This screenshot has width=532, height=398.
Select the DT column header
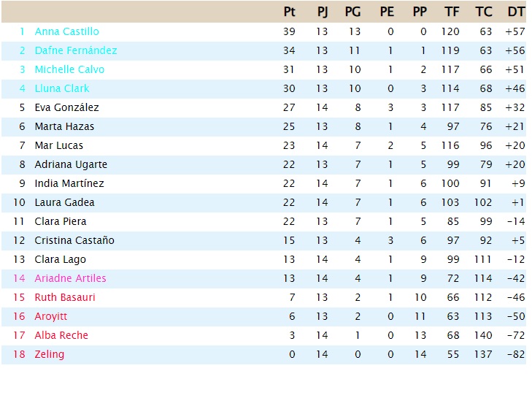[x=516, y=12]
